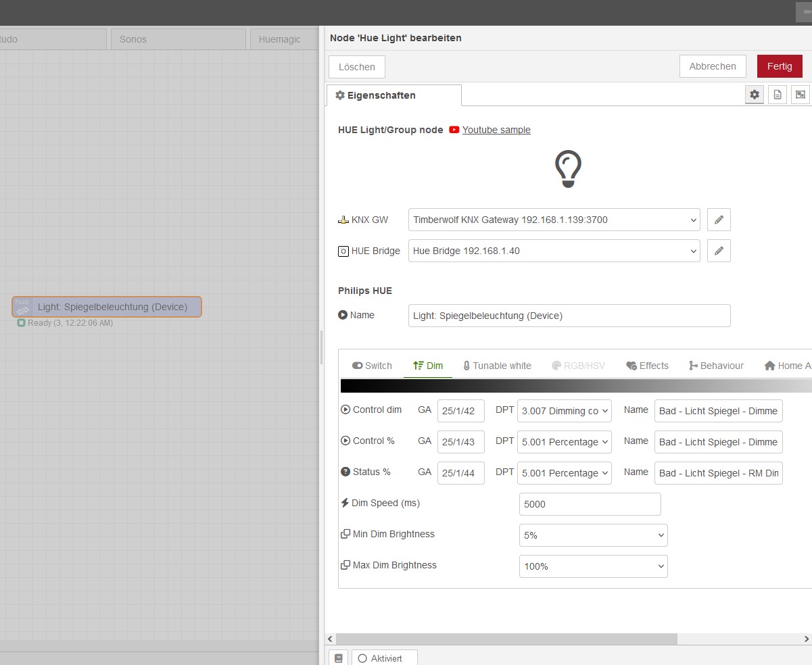
Task: Edit the KNX GW configuration with its pencil
Action: click(719, 220)
